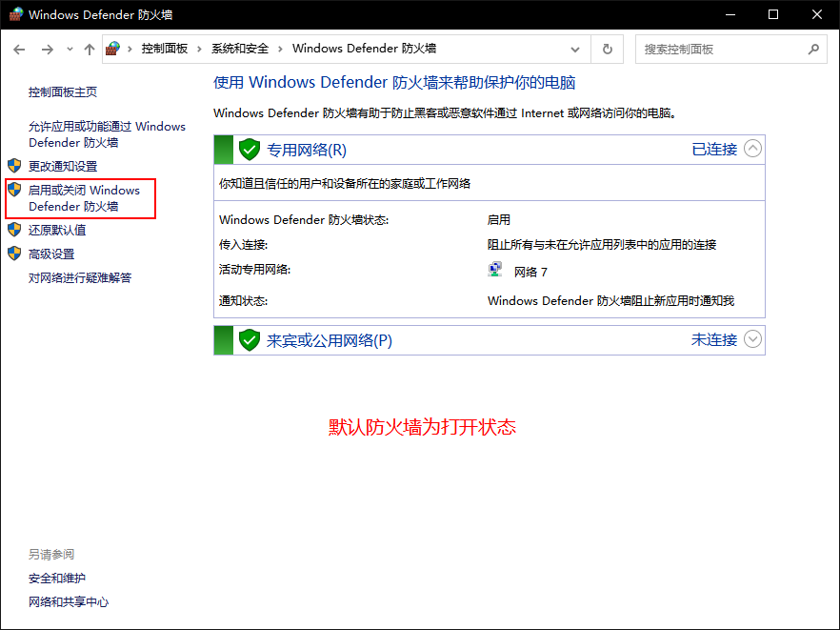Click shield icon beside 高级设置
Viewport: 840px width, 630px height.
pos(14,254)
